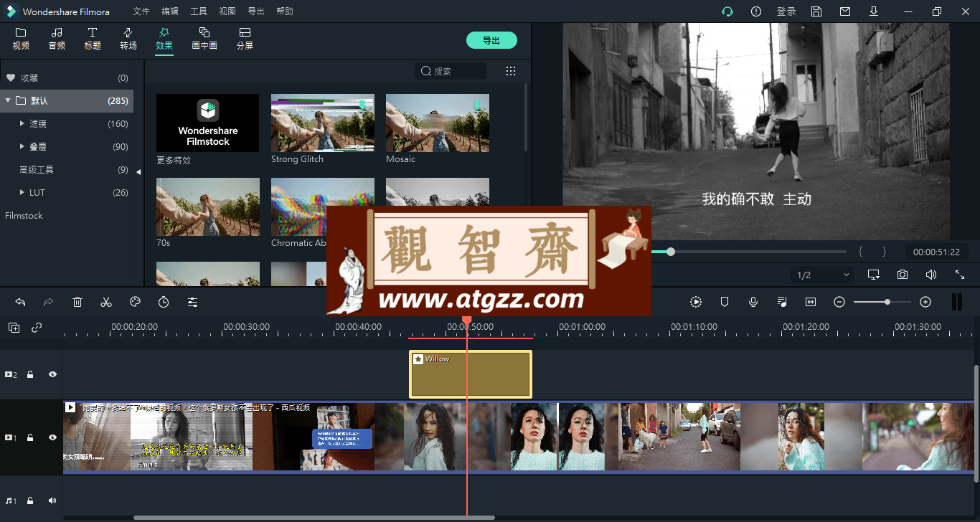Click the preview playback progress handle
This screenshot has height=522, width=980.
pyautogui.click(x=671, y=252)
